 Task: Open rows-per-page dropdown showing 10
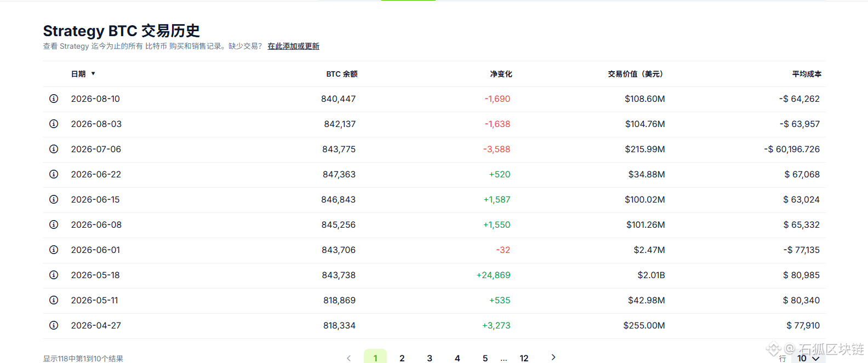click(808, 358)
